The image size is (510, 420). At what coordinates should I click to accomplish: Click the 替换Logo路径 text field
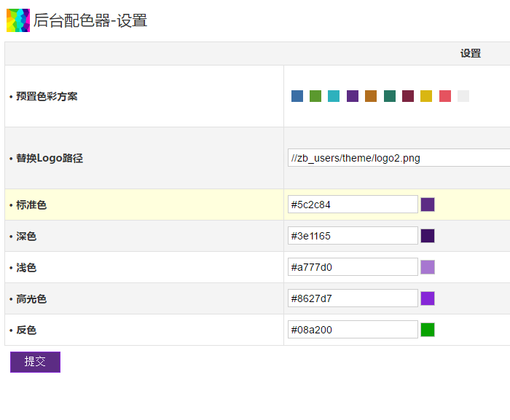click(x=399, y=158)
